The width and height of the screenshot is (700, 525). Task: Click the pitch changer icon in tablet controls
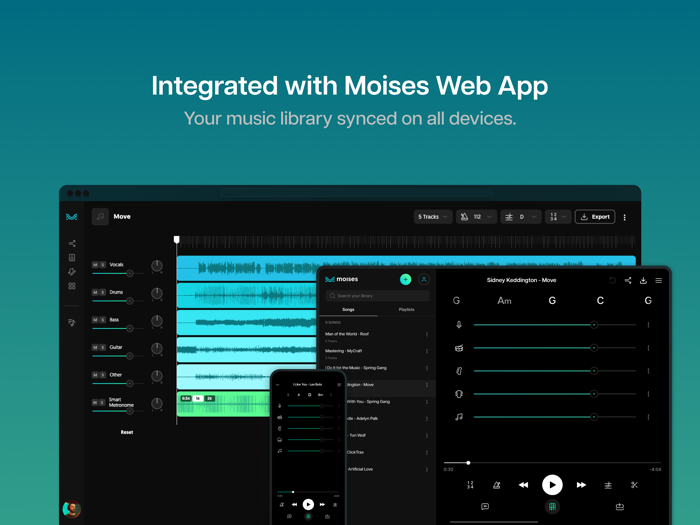tap(608, 485)
